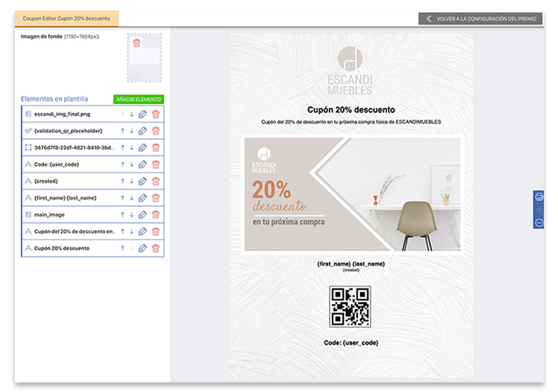Edit the {first_name} {last_name} element
558x392 pixels.
pos(142,198)
